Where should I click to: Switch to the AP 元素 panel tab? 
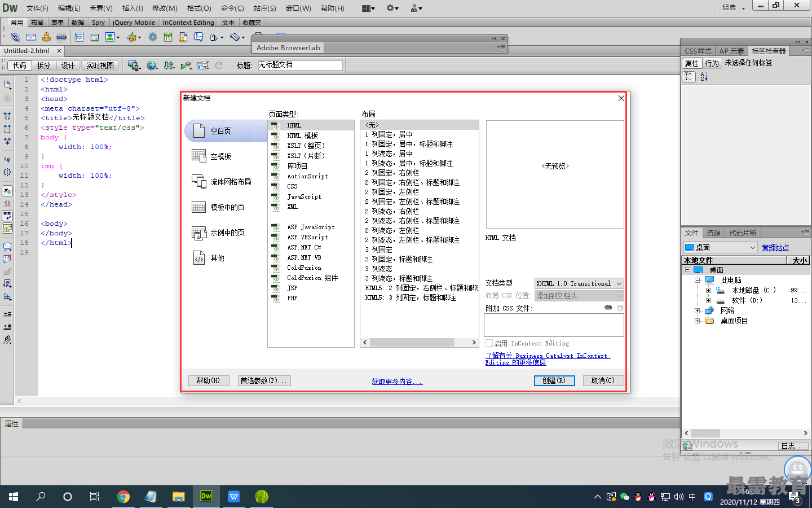coord(731,51)
